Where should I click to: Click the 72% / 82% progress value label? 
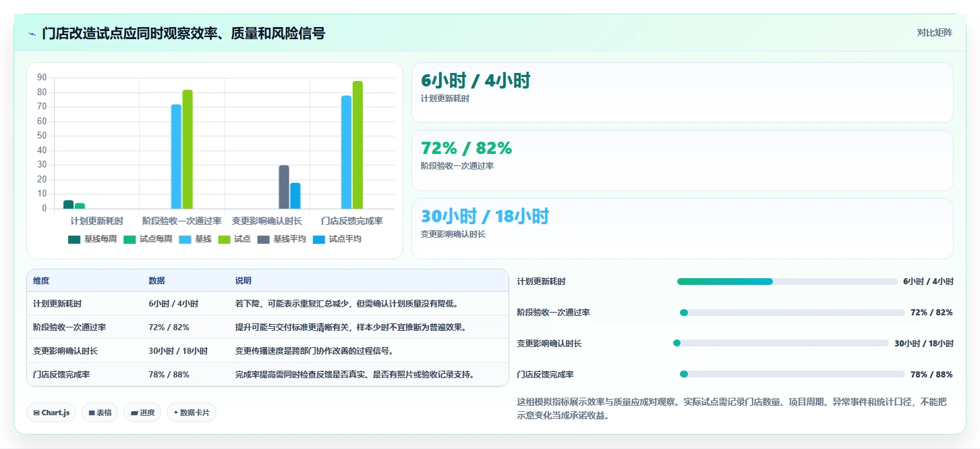click(x=931, y=313)
